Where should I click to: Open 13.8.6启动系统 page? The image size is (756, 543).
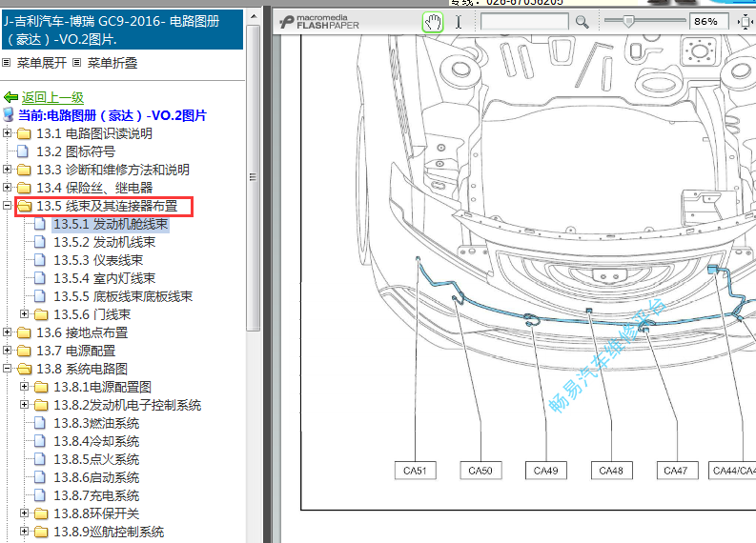click(x=96, y=477)
